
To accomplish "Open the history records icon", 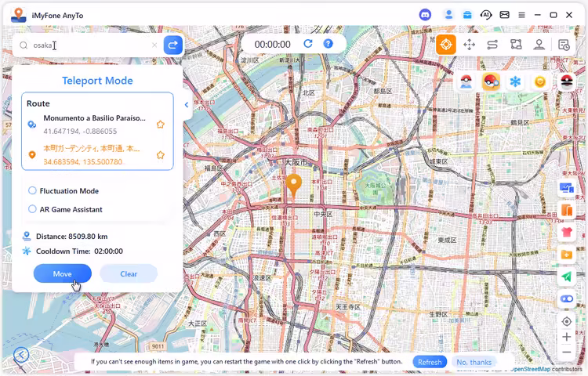I will [x=564, y=45].
